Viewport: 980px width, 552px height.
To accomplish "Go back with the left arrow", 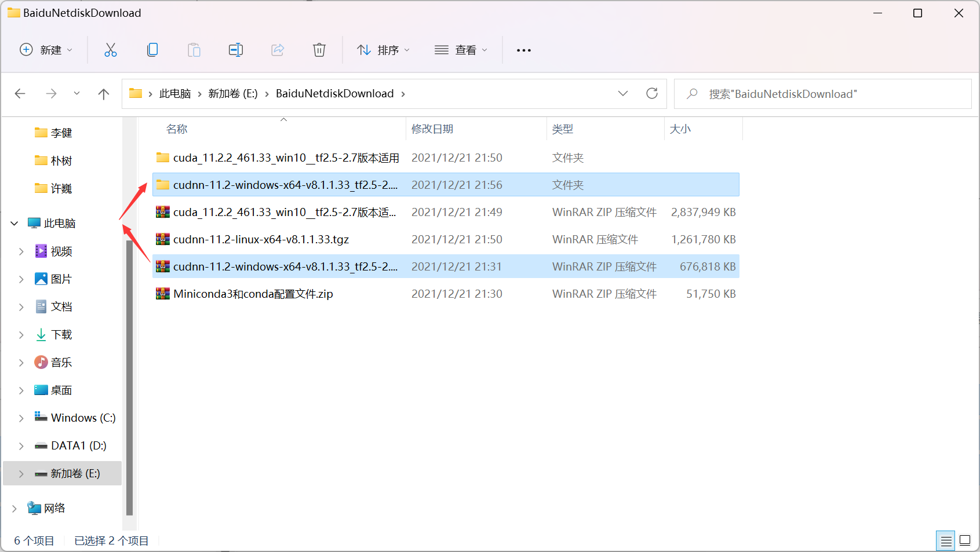I will point(20,93).
